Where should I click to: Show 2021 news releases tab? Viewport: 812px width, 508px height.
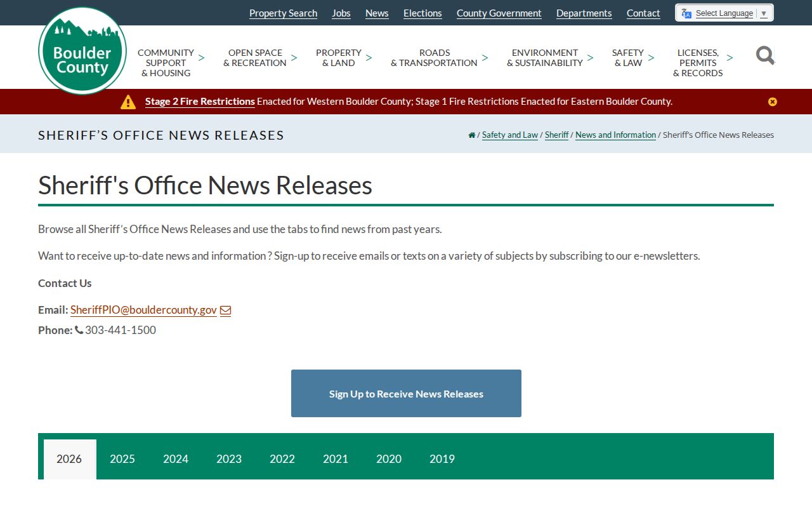pos(336,459)
